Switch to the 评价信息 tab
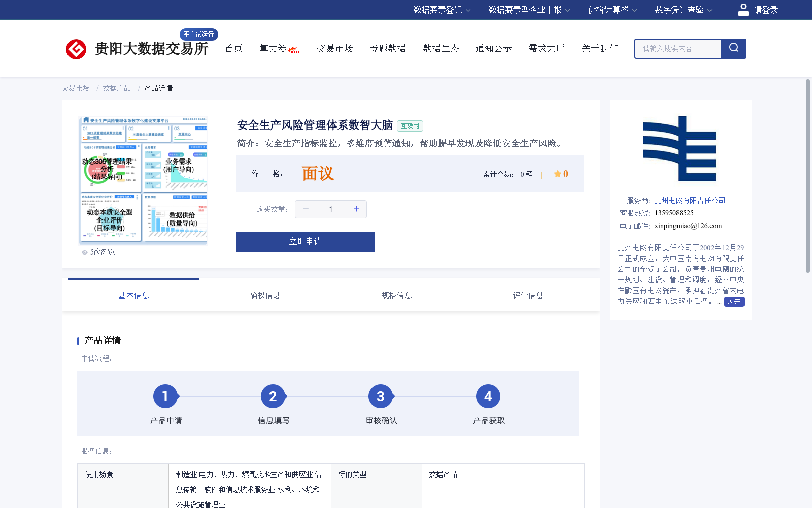 click(528, 295)
